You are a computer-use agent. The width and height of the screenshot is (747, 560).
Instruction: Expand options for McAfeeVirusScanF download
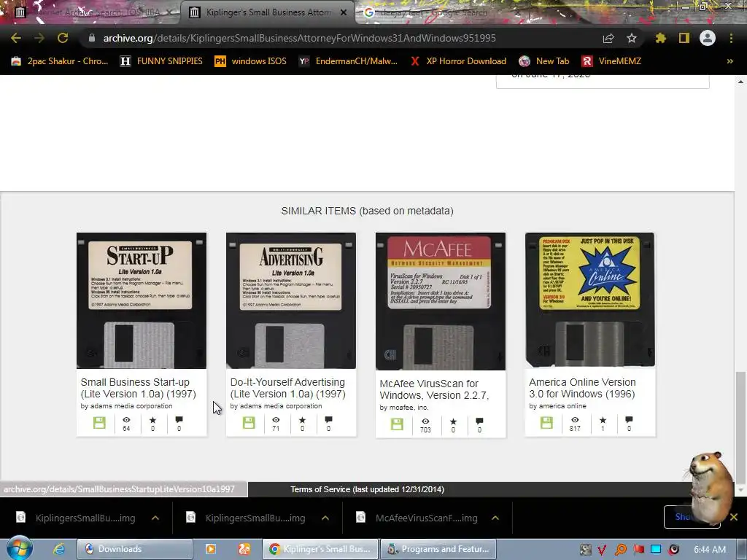pos(495,518)
